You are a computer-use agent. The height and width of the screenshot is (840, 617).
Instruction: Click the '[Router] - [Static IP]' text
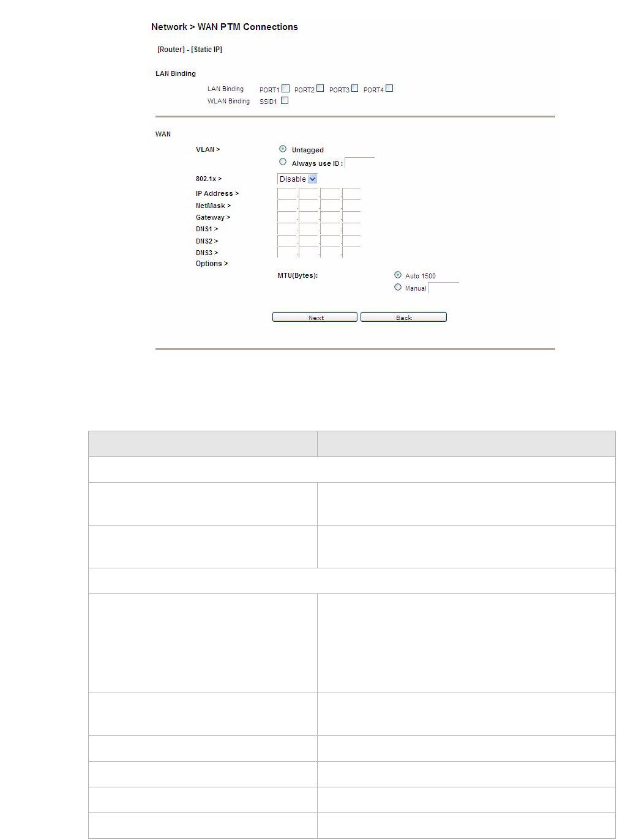pyautogui.click(x=190, y=50)
